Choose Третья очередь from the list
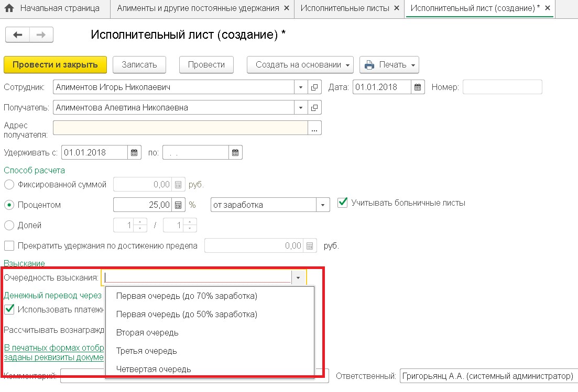578x392 pixels. pyautogui.click(x=210, y=351)
